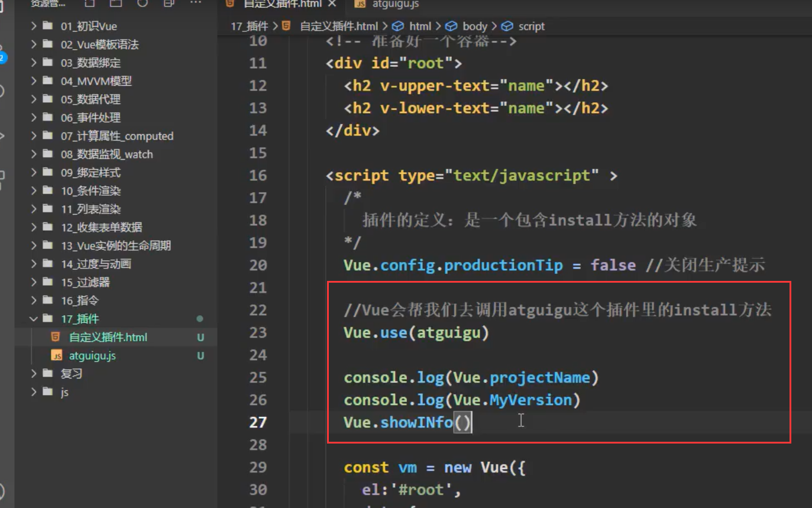Click folder icon of 05_数据代理
This screenshot has height=508, width=812.
click(x=48, y=99)
